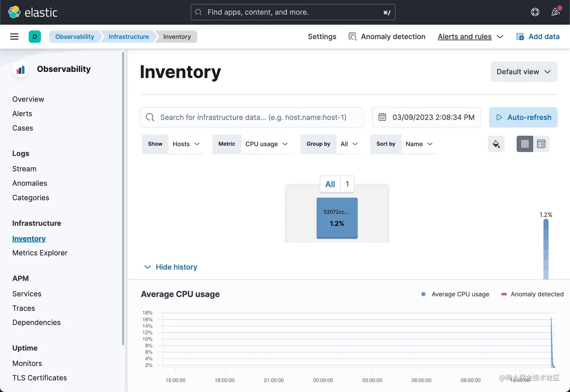Click the date time picker field

pyautogui.click(x=426, y=117)
